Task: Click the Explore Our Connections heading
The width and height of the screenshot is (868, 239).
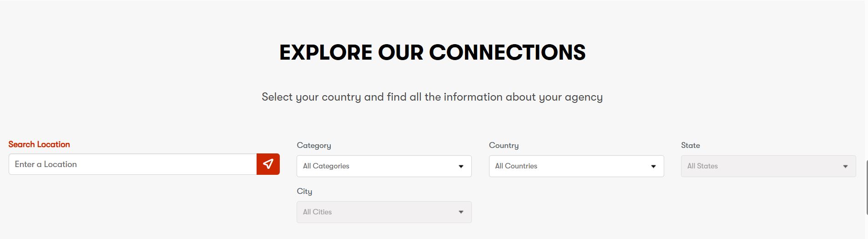Action: 432,52
